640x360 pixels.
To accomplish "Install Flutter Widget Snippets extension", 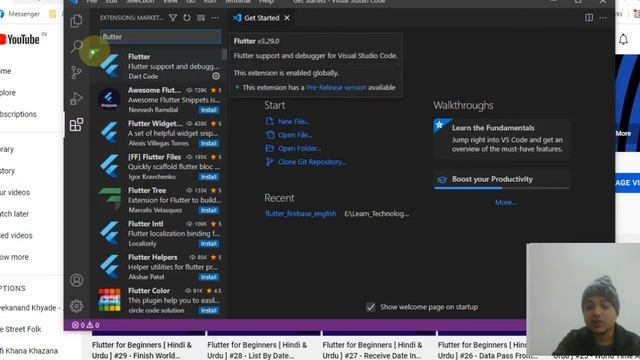I will click(209, 143).
